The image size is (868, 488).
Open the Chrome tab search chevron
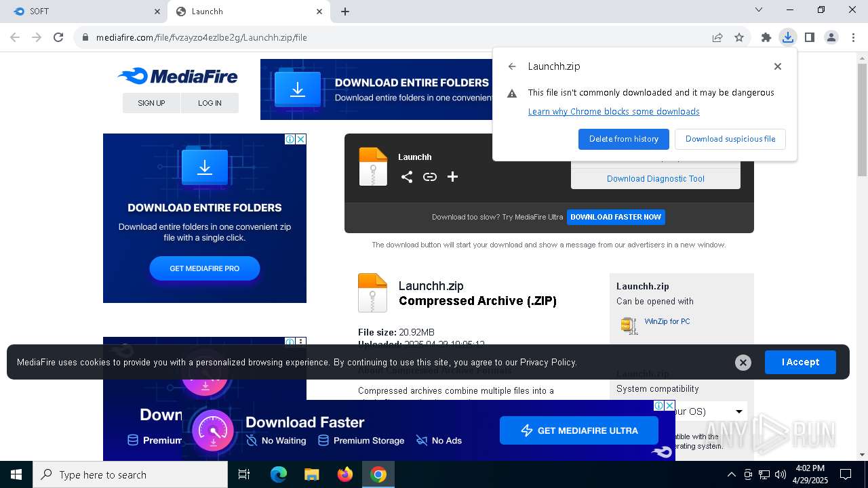point(759,10)
